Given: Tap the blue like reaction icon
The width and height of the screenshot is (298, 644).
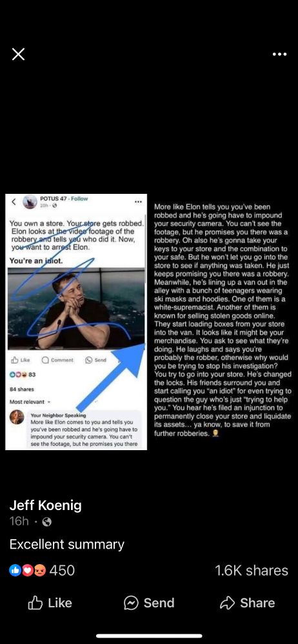Looking at the screenshot, I should click(x=15, y=571).
